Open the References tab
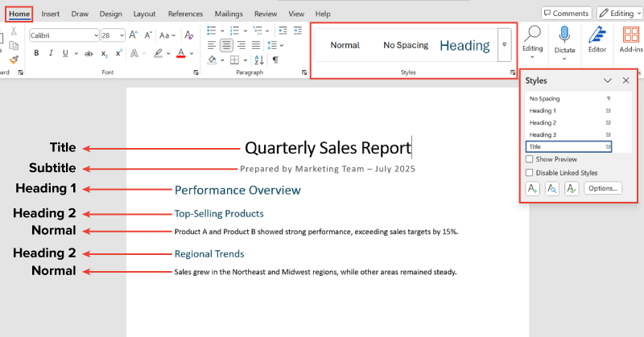 tap(185, 14)
